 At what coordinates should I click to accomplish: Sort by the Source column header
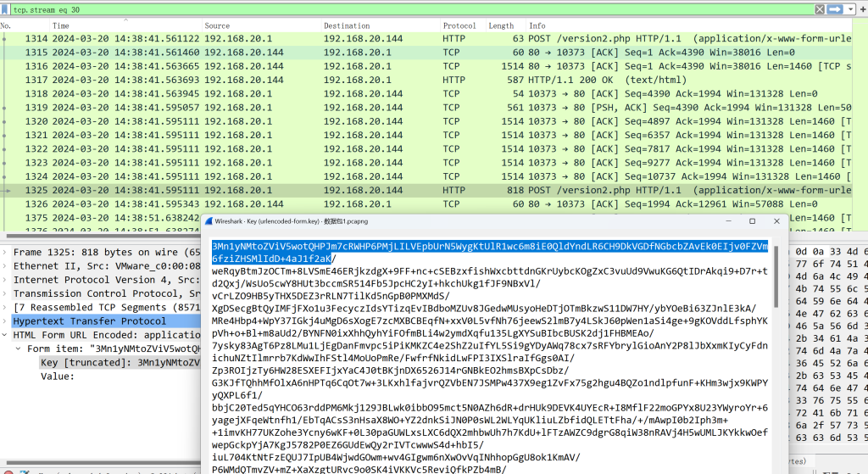pos(217,26)
